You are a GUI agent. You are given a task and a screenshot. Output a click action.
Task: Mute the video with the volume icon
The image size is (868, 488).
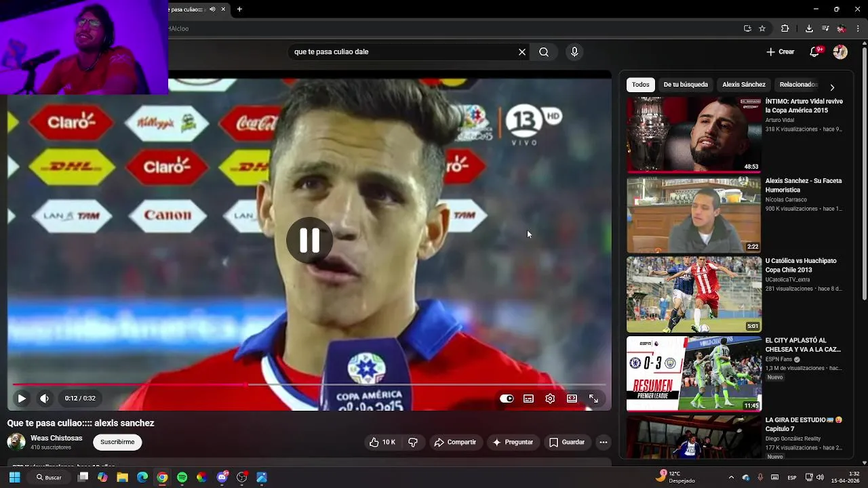(44, 399)
